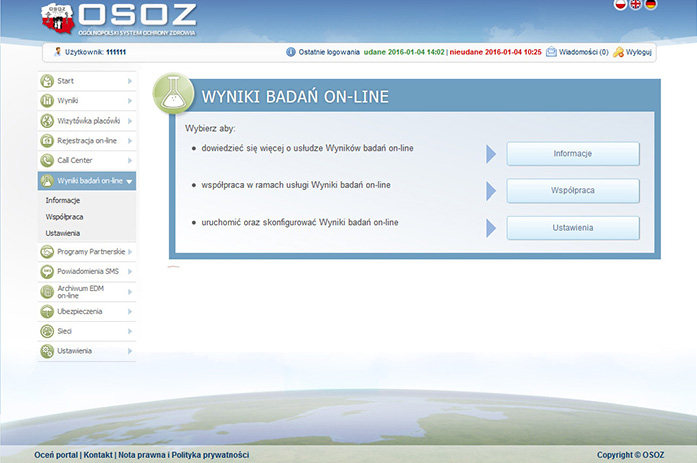
Task: Click the large flask header icon
Action: [x=174, y=94]
